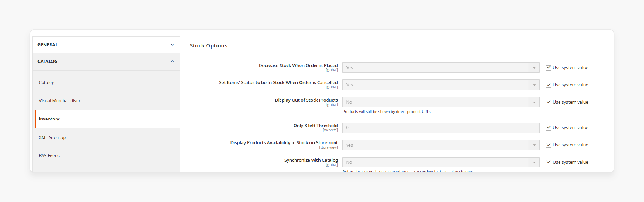Click the 'Products will still be shown' note

point(387,112)
